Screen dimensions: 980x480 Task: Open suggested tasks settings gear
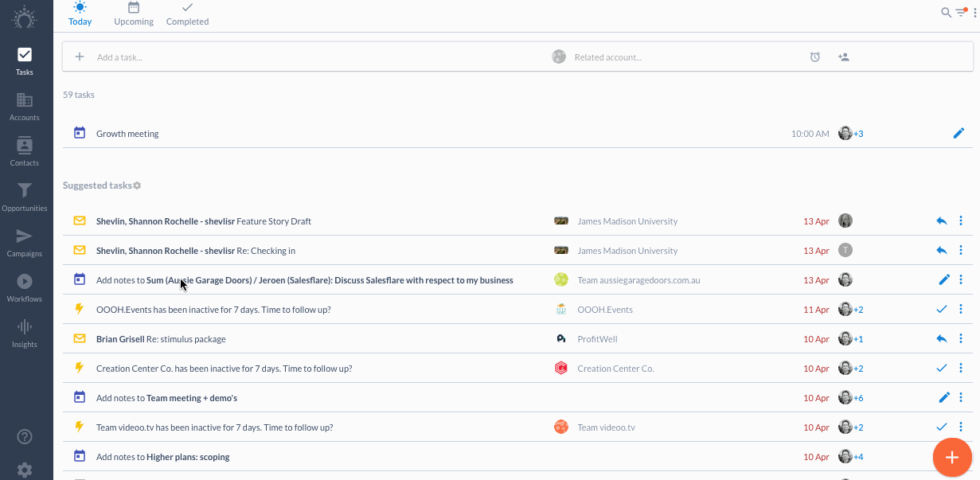click(137, 185)
